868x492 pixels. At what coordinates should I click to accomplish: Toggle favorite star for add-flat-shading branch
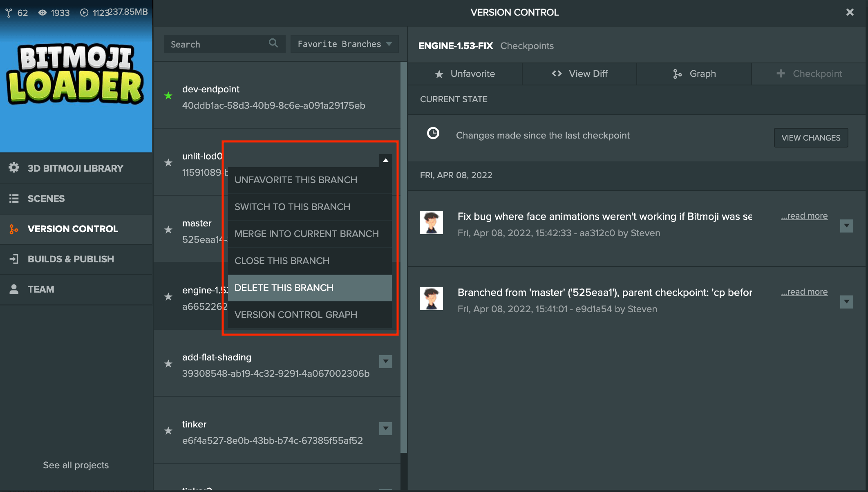click(168, 364)
